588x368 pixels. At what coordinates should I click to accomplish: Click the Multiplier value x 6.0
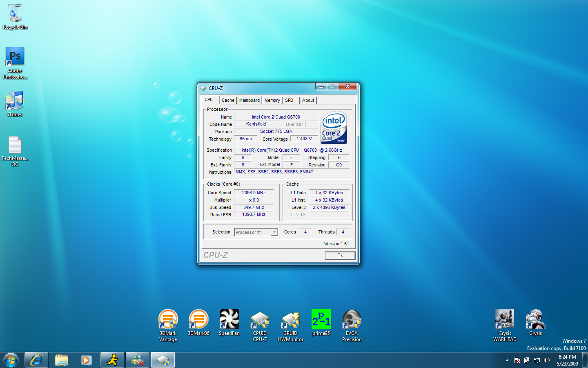coord(254,200)
